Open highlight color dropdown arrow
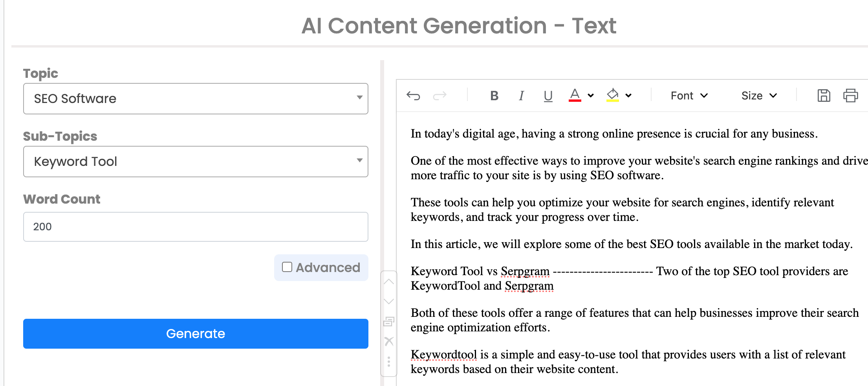 pos(628,96)
